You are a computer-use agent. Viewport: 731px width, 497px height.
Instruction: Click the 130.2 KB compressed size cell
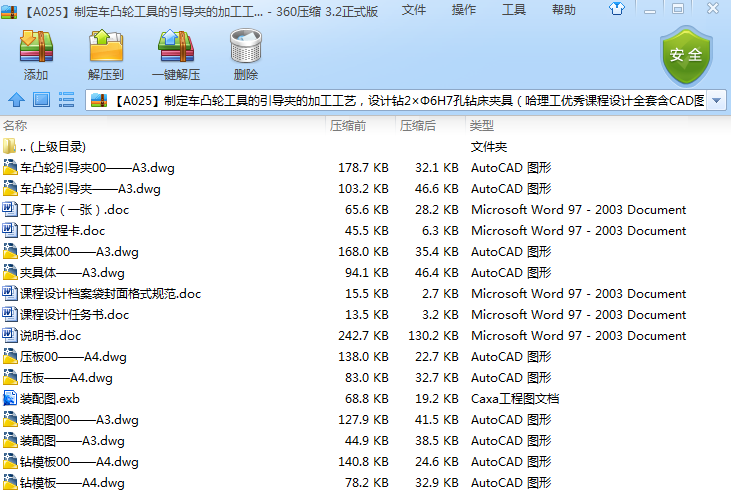pyautogui.click(x=433, y=336)
